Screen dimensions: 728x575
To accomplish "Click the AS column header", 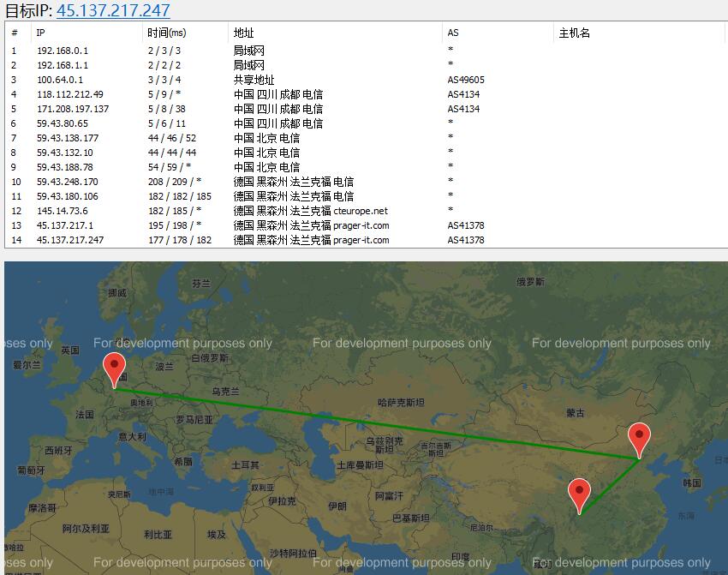I will tap(453, 33).
